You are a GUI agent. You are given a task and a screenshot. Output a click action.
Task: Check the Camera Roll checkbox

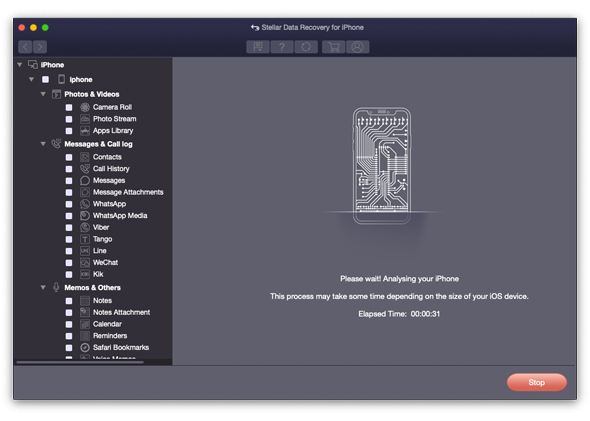[69, 107]
